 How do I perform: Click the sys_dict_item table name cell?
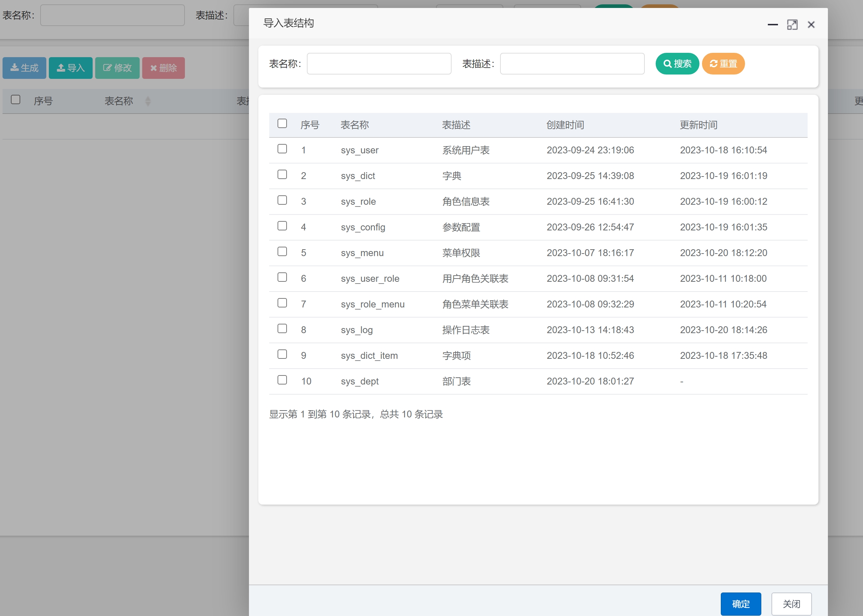tap(369, 356)
